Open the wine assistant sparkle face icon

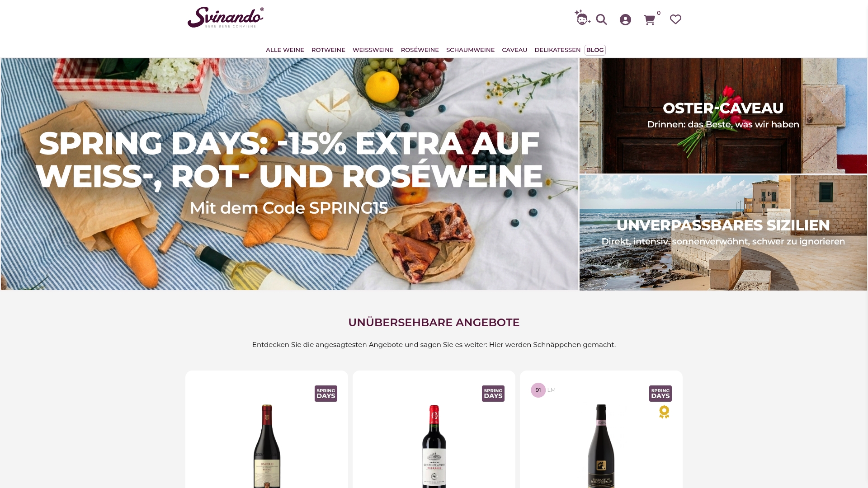(x=582, y=17)
